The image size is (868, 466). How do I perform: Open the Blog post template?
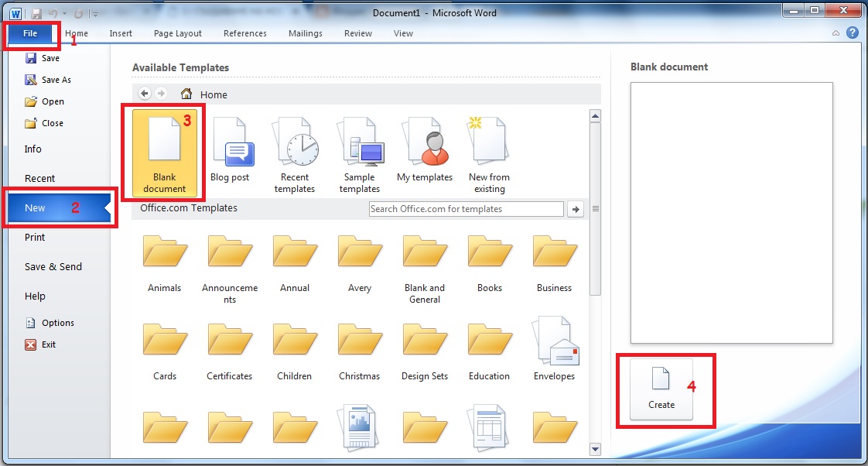point(230,147)
